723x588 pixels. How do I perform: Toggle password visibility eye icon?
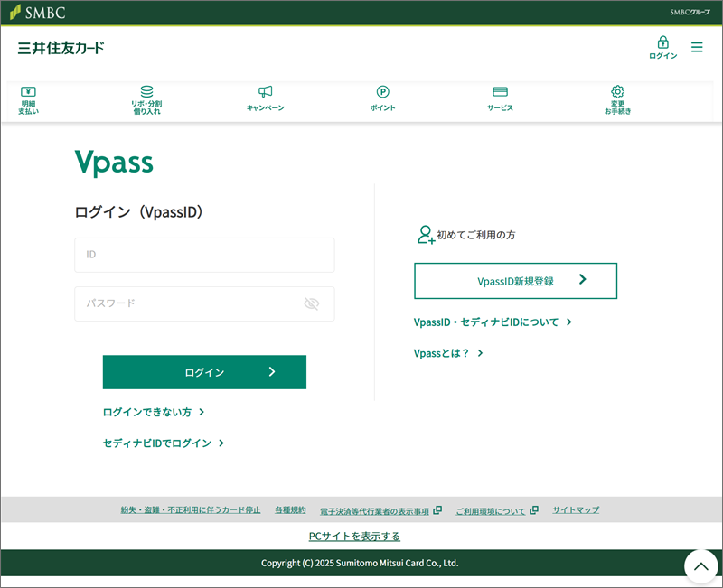[312, 303]
